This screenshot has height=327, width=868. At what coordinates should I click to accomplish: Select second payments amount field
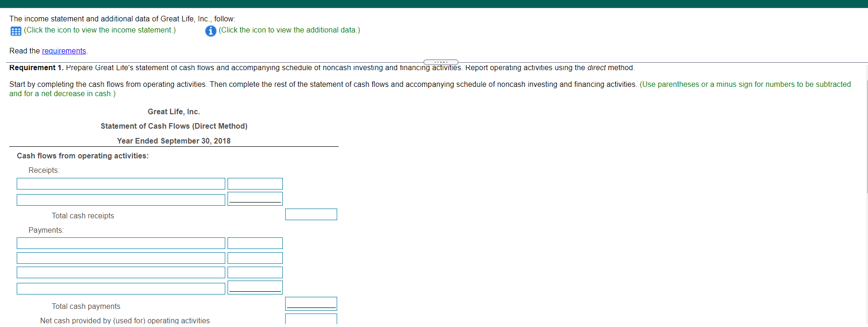[x=255, y=258]
